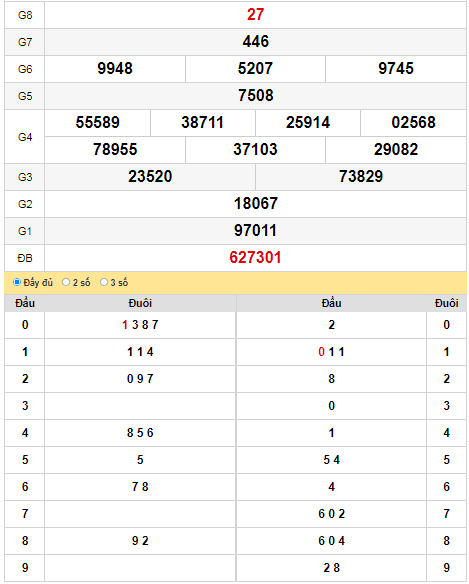This screenshot has height=584, width=469.
Task: Select the "3 số" radio option
Action: pyautogui.click(x=104, y=282)
